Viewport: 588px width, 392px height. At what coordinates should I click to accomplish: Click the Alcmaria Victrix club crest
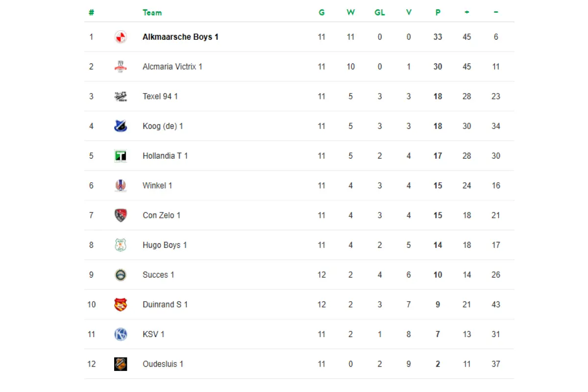[x=121, y=67]
